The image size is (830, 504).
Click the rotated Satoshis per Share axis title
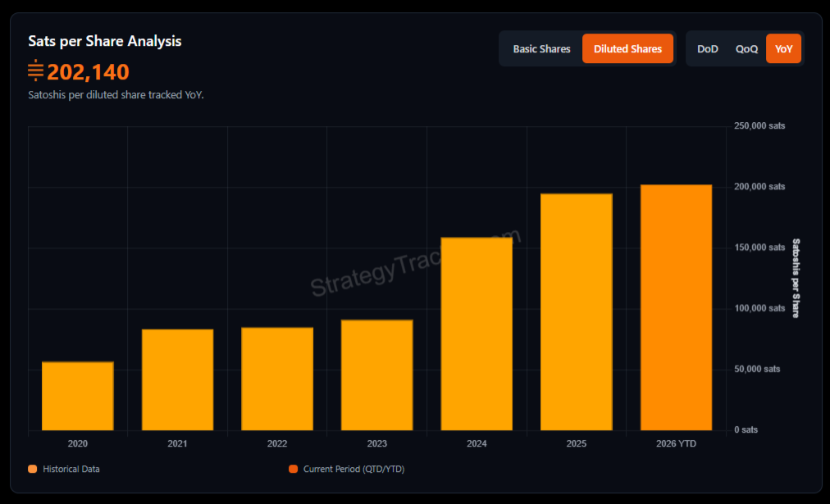tap(796, 279)
